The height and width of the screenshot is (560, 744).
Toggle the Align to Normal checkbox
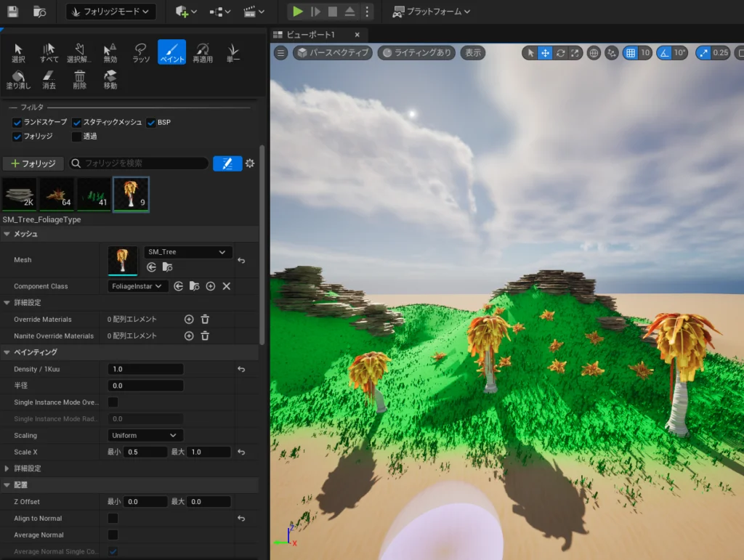click(113, 519)
